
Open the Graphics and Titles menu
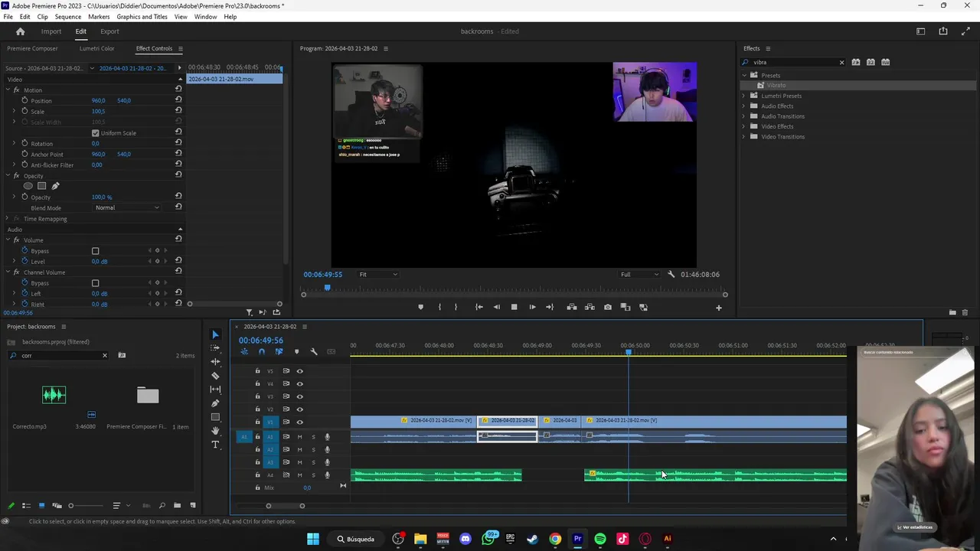[x=142, y=17]
